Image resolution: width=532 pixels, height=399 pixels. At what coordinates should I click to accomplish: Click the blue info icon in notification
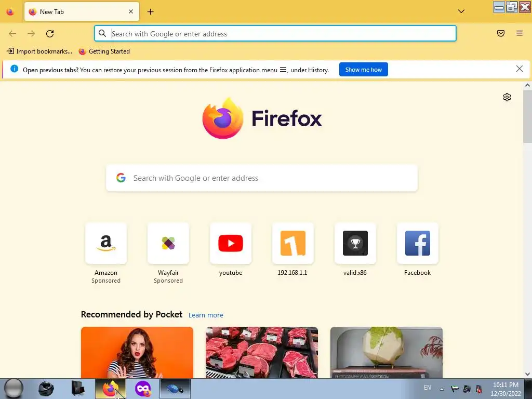click(14, 69)
